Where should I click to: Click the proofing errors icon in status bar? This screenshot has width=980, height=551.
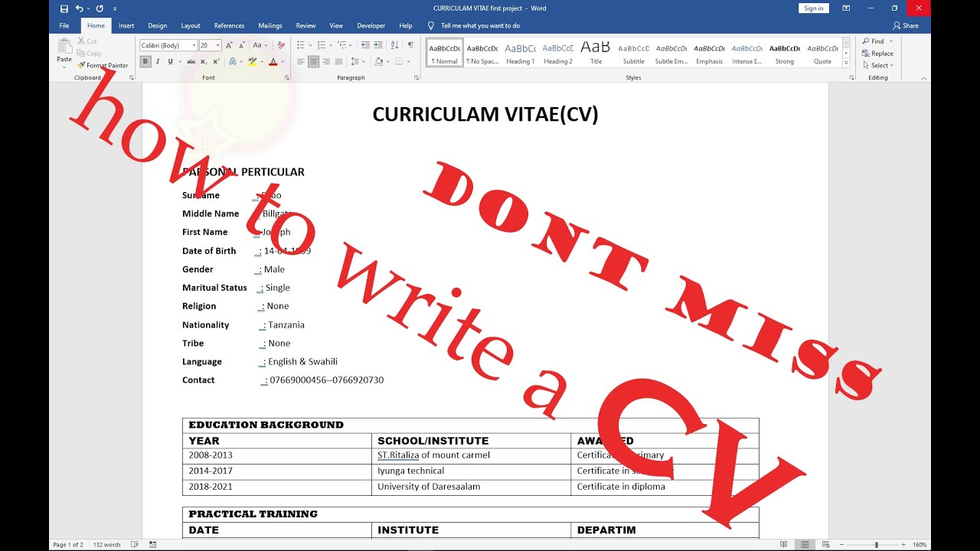click(x=135, y=545)
